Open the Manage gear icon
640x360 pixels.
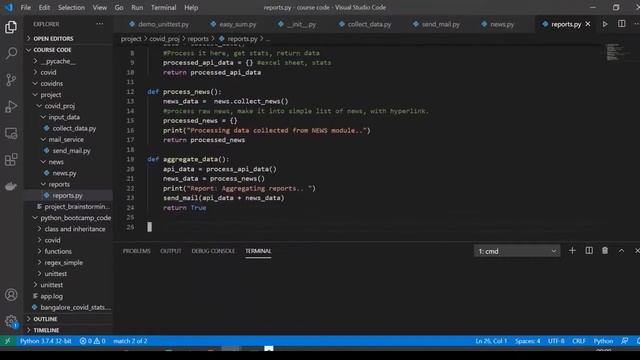pos(11,321)
